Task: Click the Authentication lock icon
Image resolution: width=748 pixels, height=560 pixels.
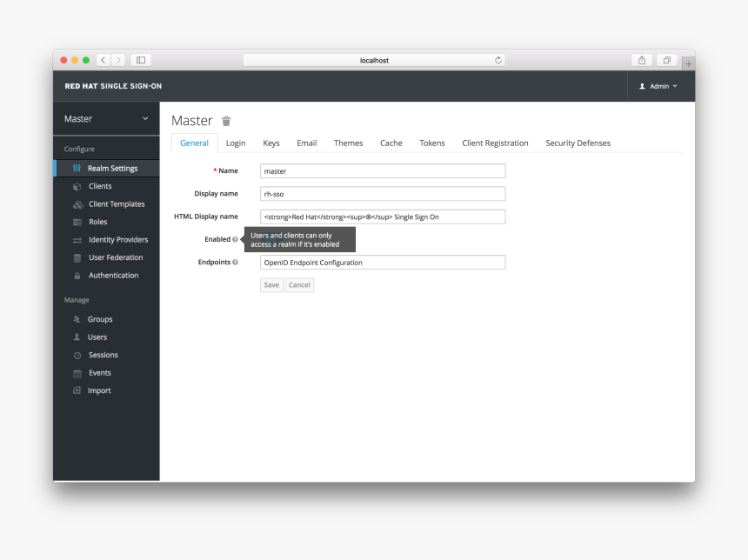Action: point(77,276)
